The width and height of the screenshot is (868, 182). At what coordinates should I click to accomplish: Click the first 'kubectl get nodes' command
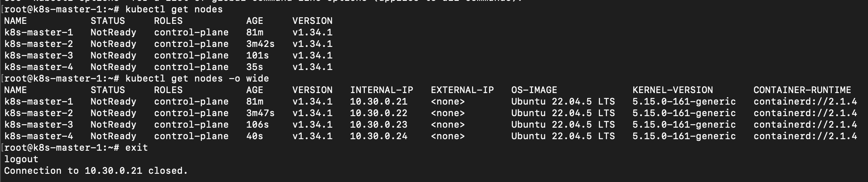coord(174,9)
